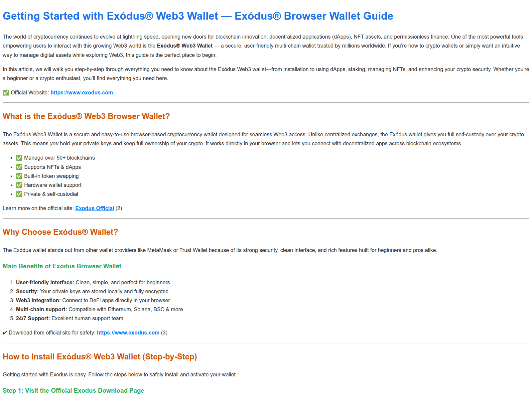Click the 24/7 Support list item
The height and width of the screenshot is (399, 532).
(x=69, y=319)
